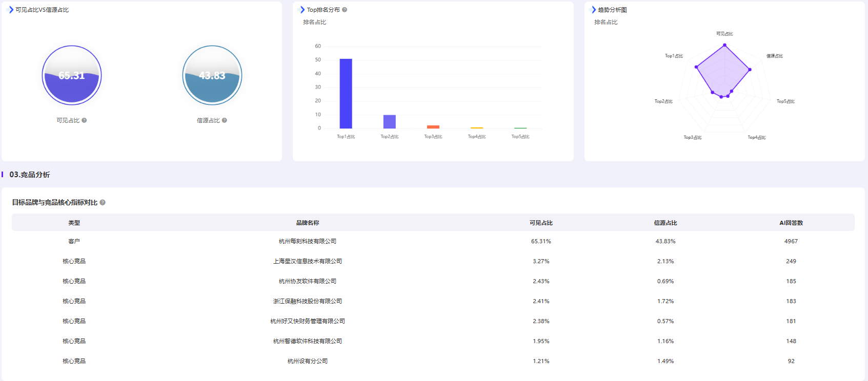Click the orange Top3占比 bar in chart
Image resolution: width=868 pixels, height=381 pixels.
[433, 127]
